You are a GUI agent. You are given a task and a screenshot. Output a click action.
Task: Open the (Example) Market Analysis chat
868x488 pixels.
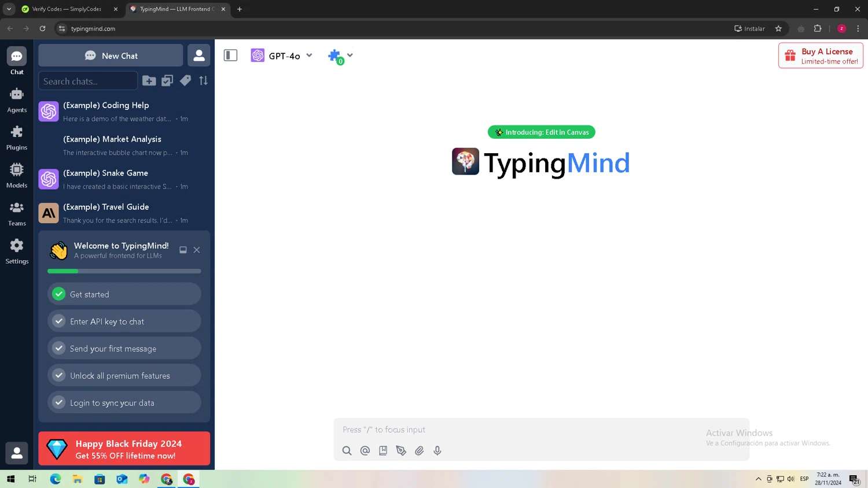[x=124, y=146]
